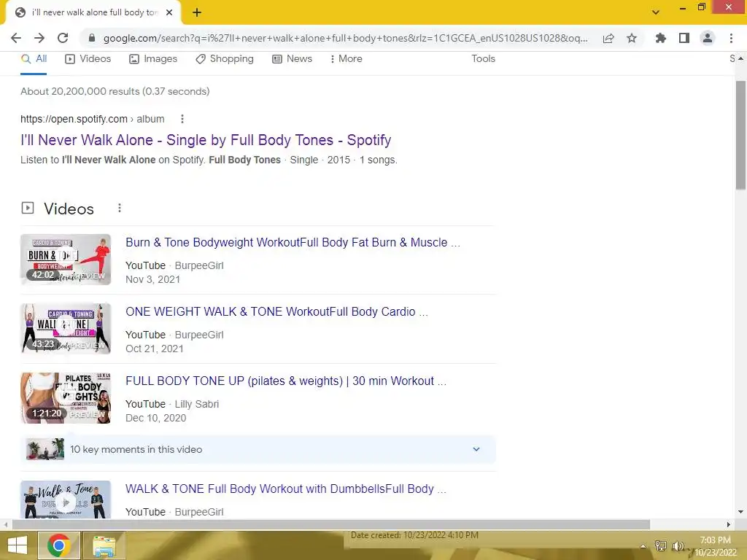Open the tab search chevron in the title bar
This screenshot has height=560, width=747.
656,12
